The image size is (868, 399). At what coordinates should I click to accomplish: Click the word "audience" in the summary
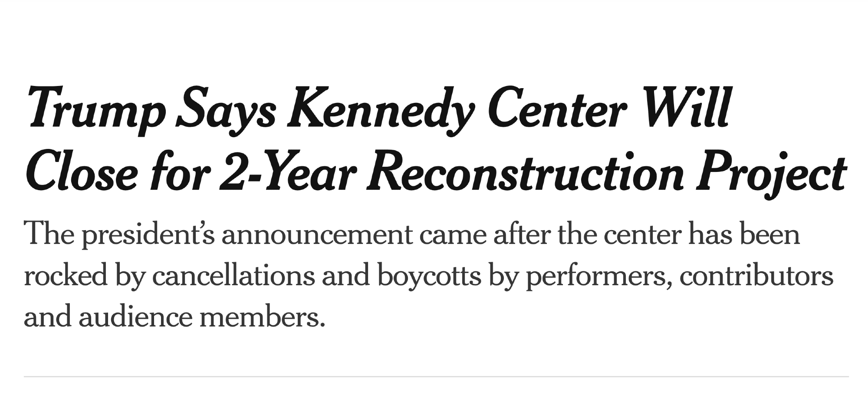pos(135,317)
